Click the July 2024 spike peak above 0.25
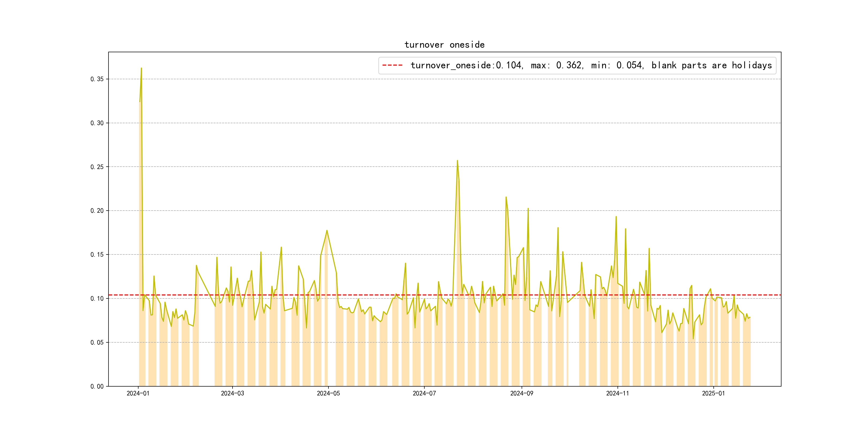The width and height of the screenshot is (868, 434). pyautogui.click(x=457, y=161)
